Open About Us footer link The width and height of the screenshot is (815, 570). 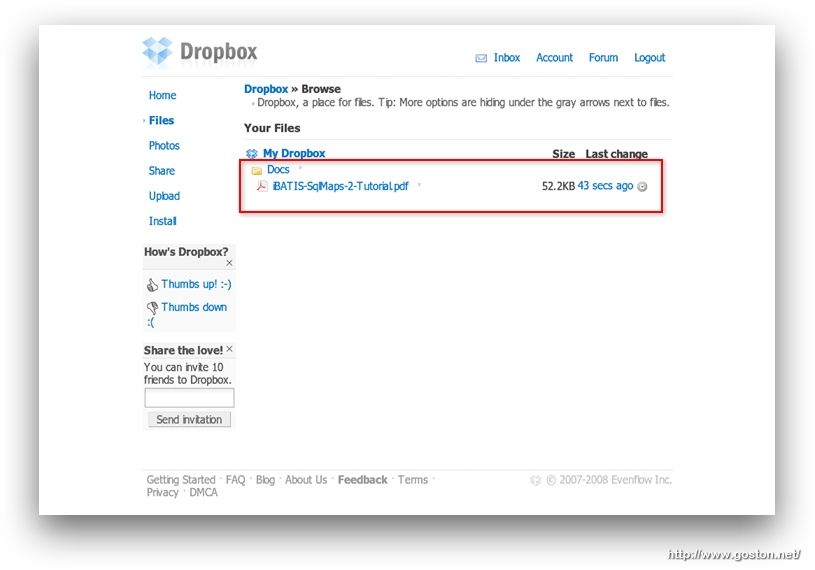(306, 480)
